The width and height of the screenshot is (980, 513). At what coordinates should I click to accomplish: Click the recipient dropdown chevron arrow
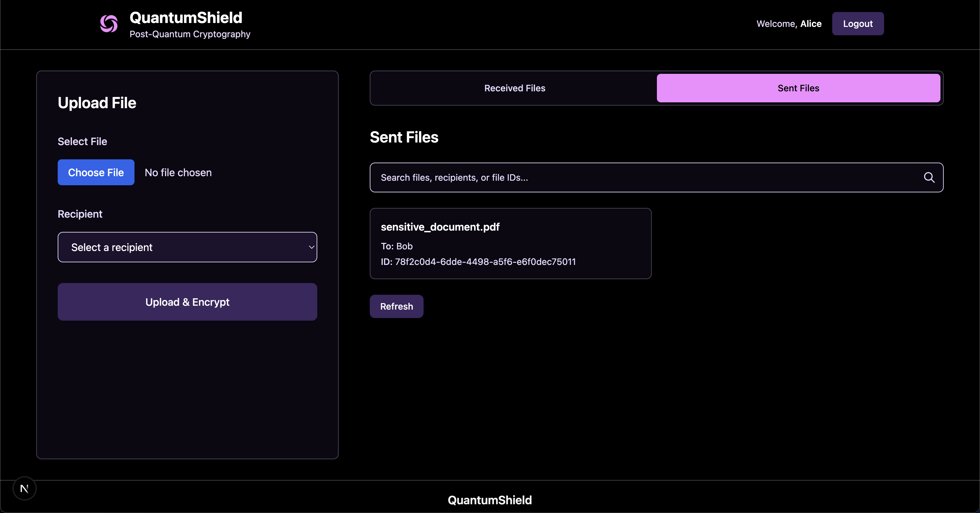point(311,247)
